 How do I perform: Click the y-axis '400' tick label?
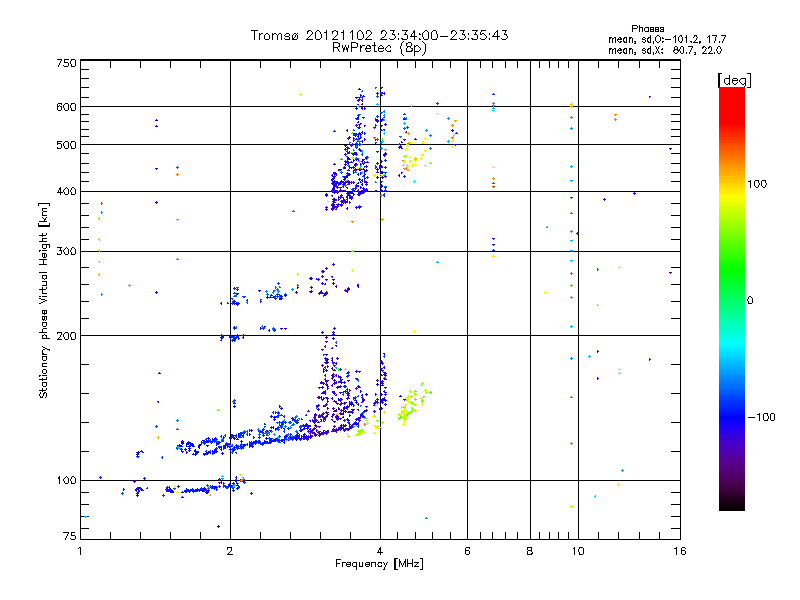click(66, 192)
